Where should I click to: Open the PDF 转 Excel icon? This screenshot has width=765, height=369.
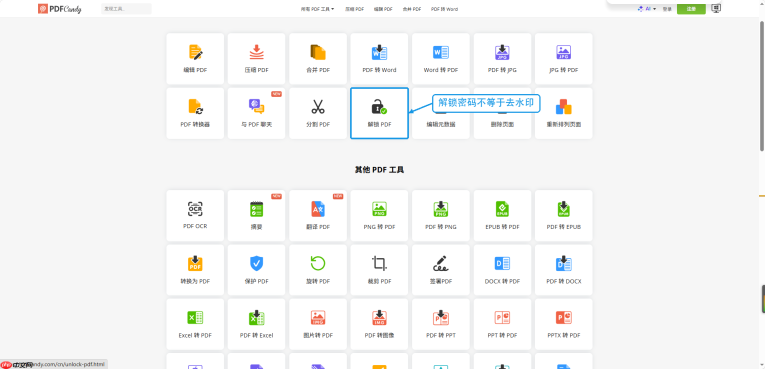tap(256, 318)
